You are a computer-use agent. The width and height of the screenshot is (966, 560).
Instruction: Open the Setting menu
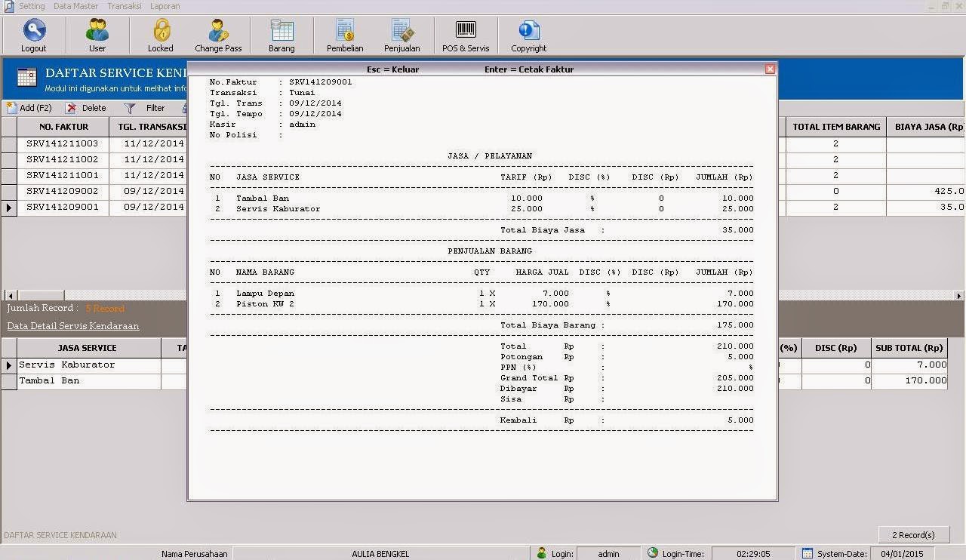(x=32, y=6)
